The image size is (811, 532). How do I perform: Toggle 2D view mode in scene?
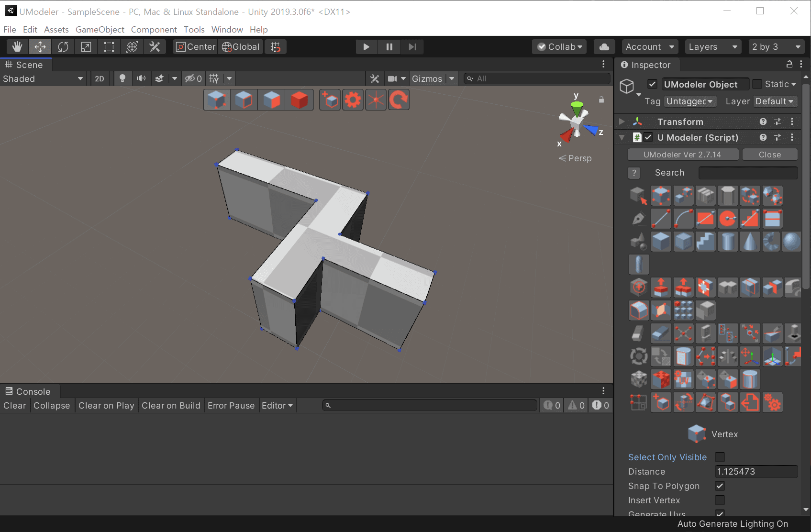point(100,78)
